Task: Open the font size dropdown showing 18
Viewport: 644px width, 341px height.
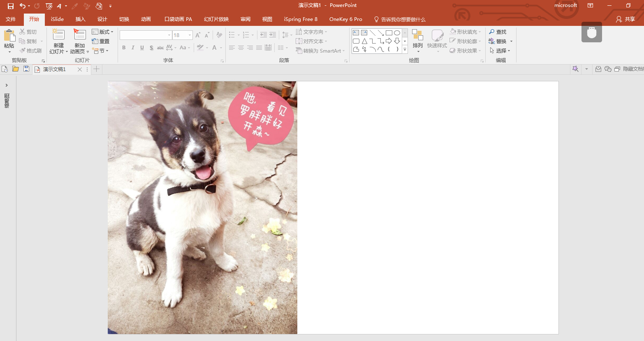Action: click(x=190, y=35)
